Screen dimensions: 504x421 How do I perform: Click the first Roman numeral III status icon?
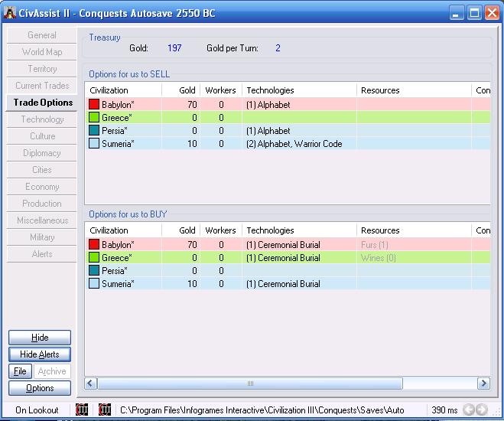(82, 410)
